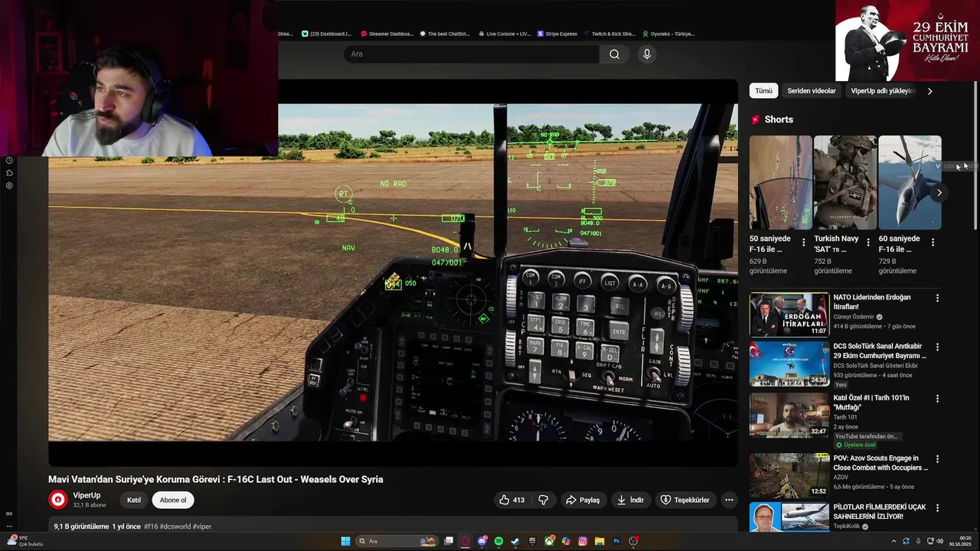Open the weather widget showing 'Çok bulutlu'

(24, 541)
